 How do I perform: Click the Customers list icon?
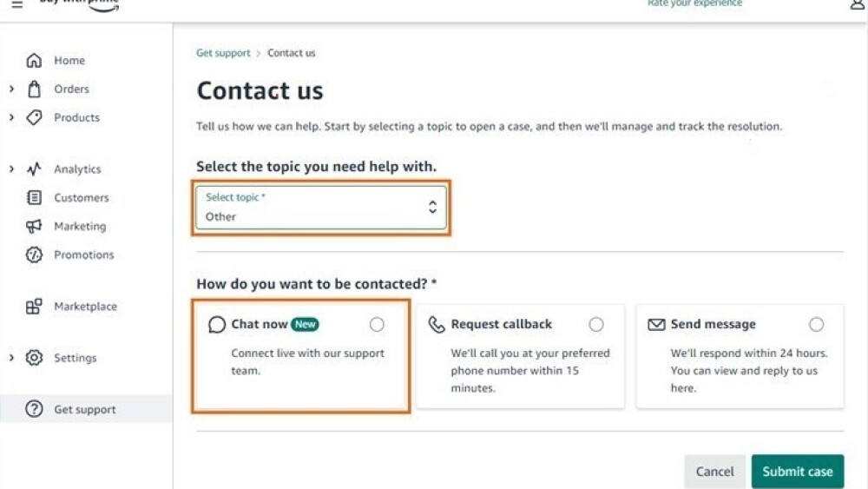point(34,198)
